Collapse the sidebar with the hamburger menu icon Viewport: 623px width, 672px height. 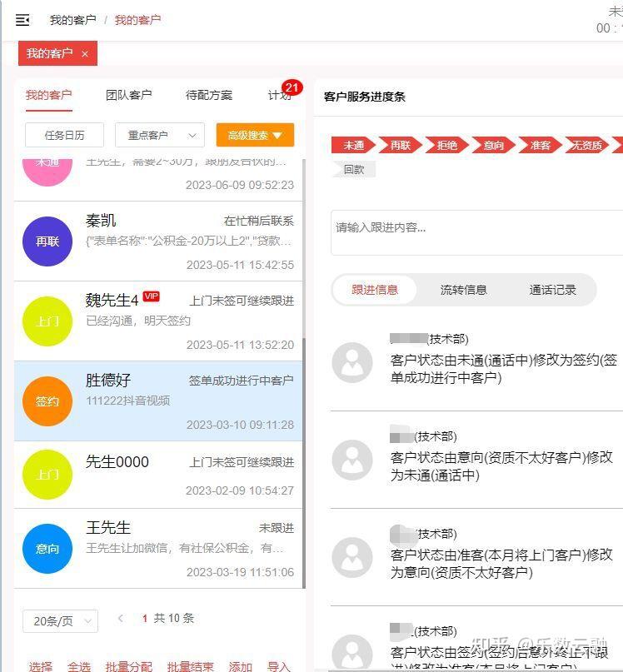(x=22, y=20)
